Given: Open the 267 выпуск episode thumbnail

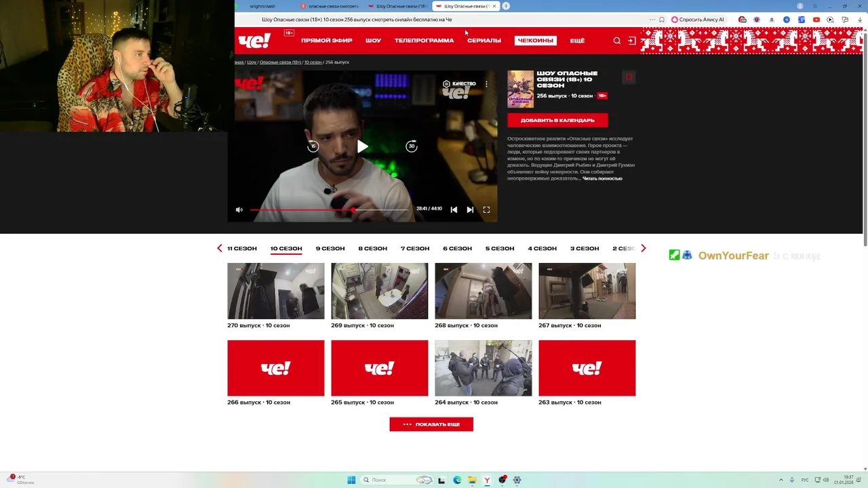Looking at the screenshot, I should [x=587, y=291].
